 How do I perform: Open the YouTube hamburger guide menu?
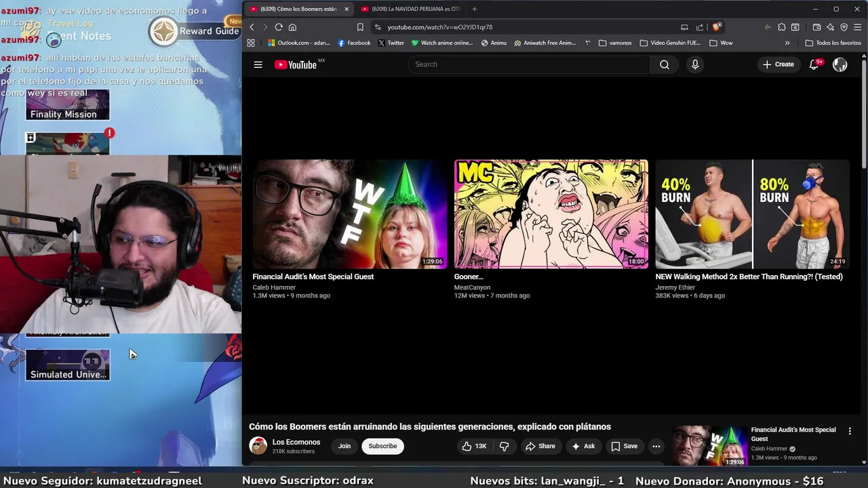click(x=258, y=64)
